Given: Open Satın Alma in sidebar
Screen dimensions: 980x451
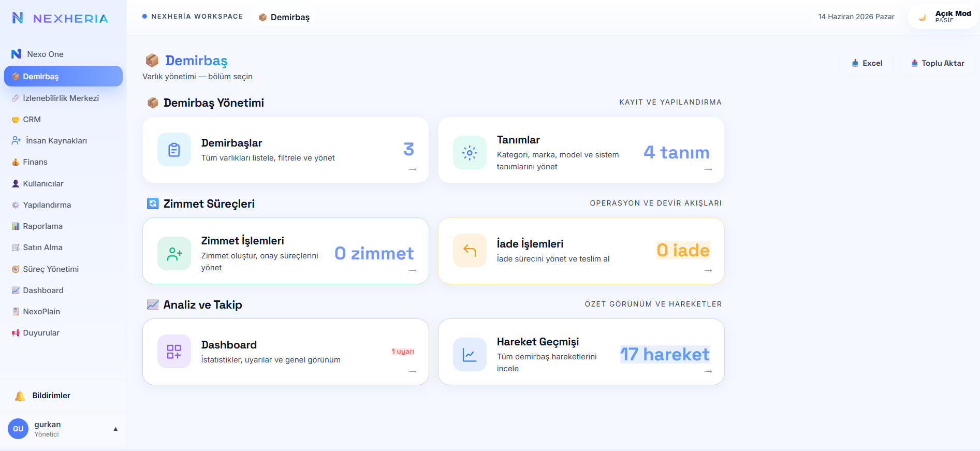Looking at the screenshot, I should (63, 248).
